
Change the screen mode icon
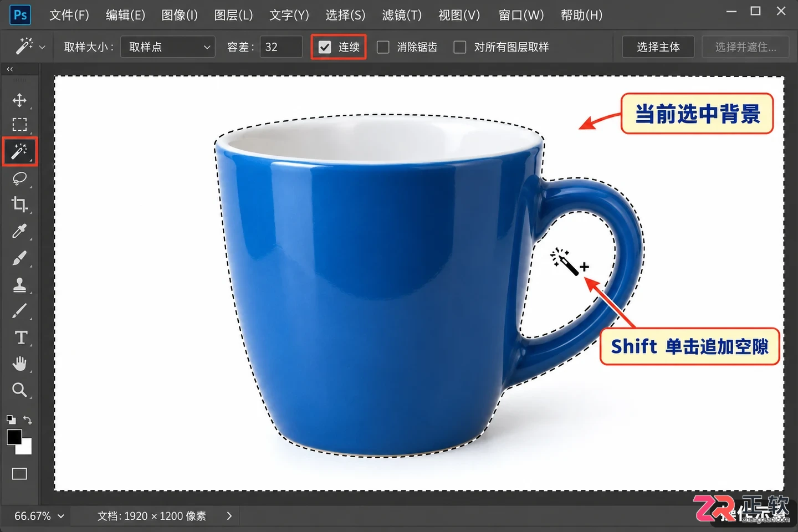point(19,474)
